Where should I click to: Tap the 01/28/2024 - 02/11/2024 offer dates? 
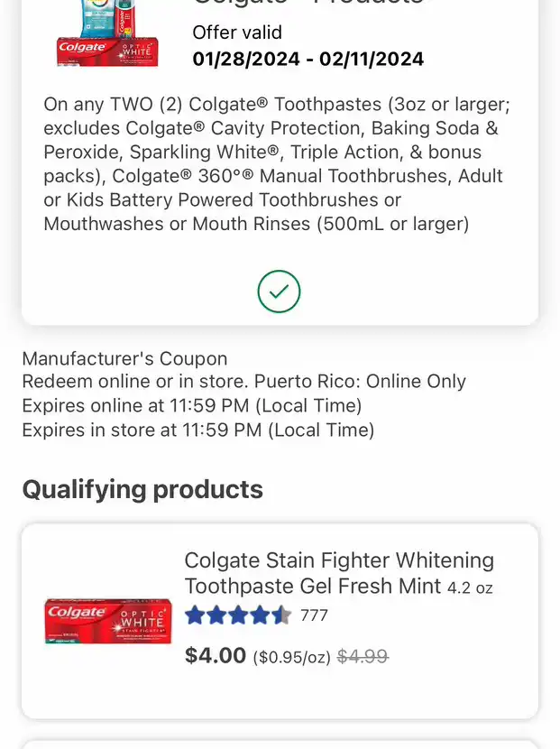(308, 60)
